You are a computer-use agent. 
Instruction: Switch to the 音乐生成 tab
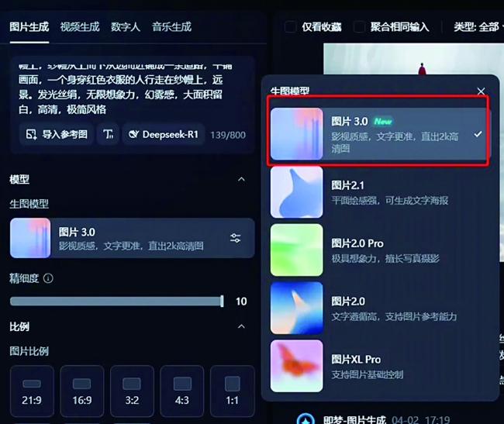(171, 26)
